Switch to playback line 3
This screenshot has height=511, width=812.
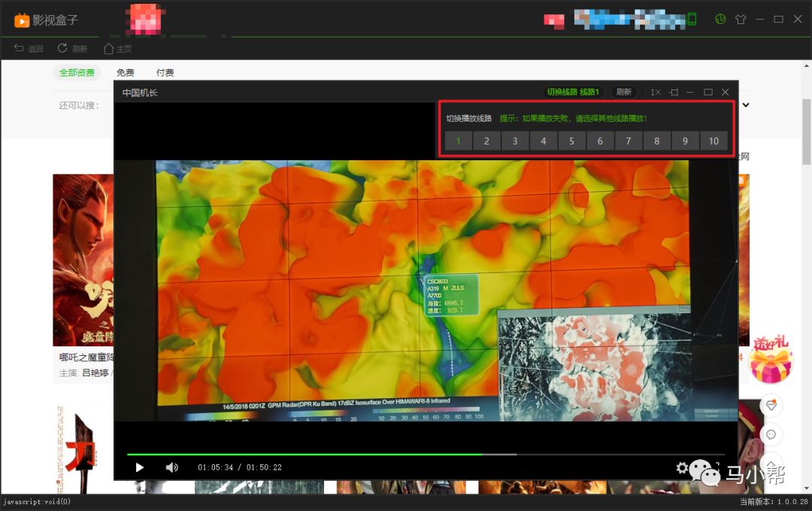515,141
